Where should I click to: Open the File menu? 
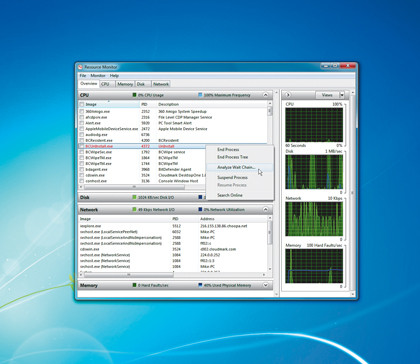pyautogui.click(x=83, y=76)
